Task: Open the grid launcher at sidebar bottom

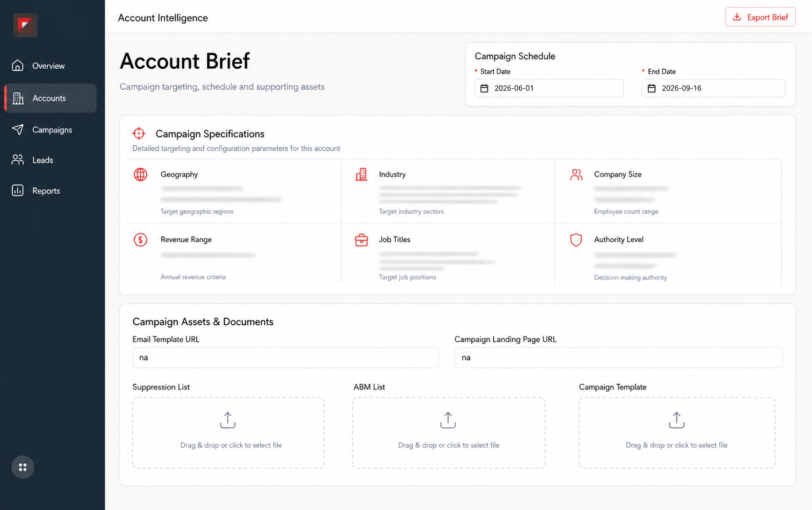Action: (x=23, y=467)
